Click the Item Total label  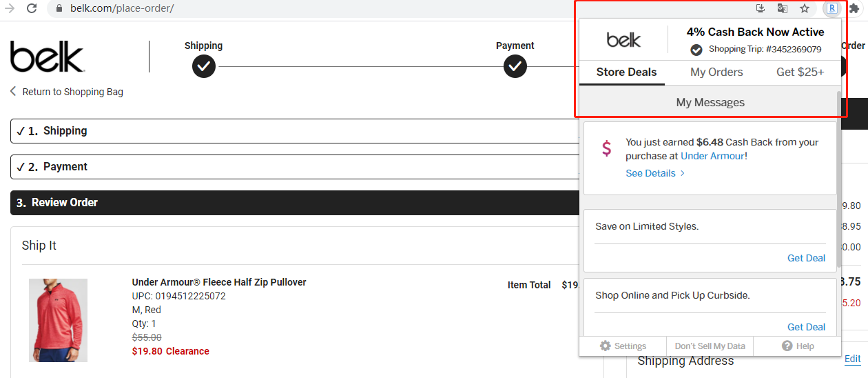coord(529,285)
